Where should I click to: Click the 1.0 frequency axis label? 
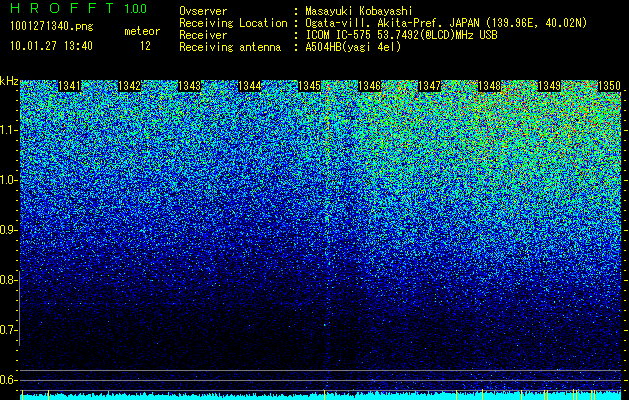coord(8,180)
